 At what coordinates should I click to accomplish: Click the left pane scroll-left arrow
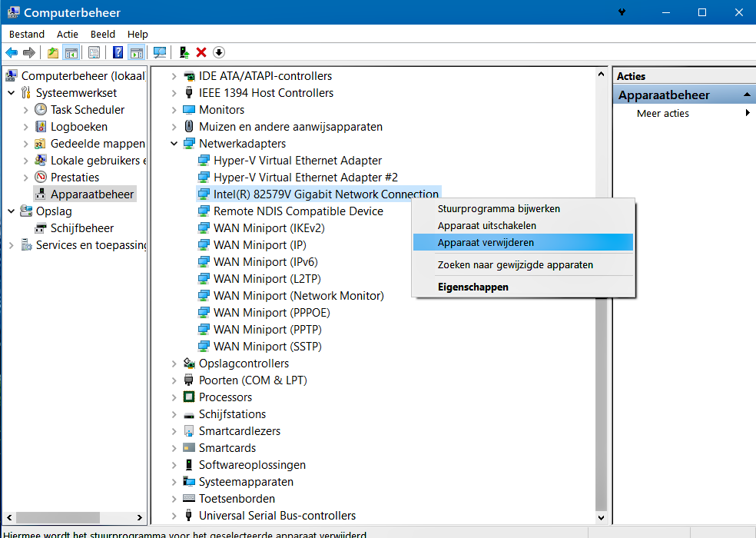[x=9, y=518]
